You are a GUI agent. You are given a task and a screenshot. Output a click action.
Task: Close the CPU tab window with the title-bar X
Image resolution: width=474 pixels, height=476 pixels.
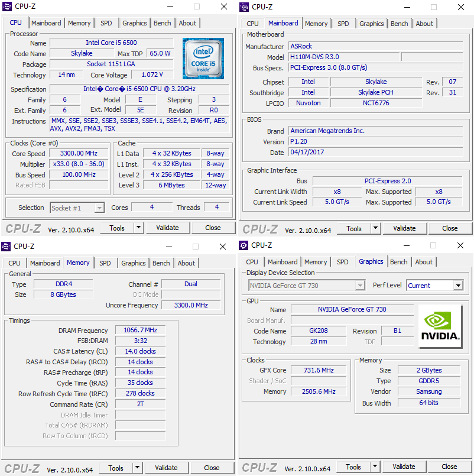224,7
